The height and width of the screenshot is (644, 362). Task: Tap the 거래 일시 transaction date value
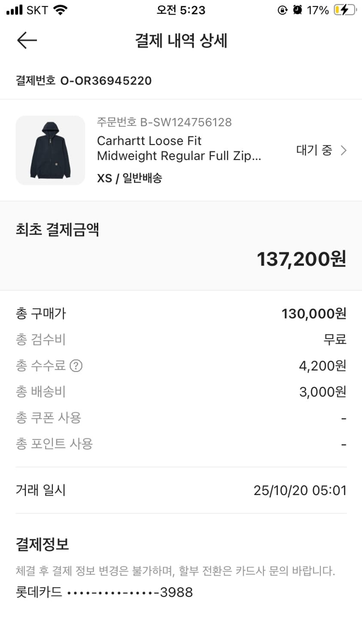300,490
